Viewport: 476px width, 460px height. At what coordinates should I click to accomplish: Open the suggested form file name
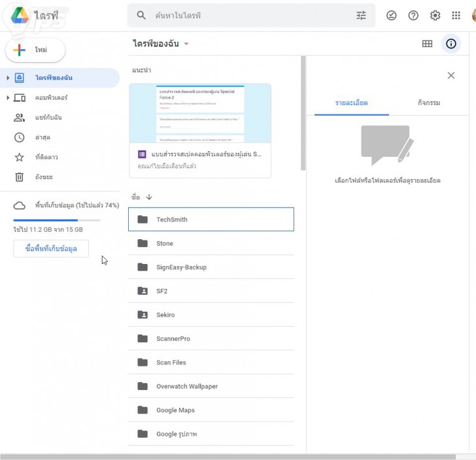tap(206, 154)
